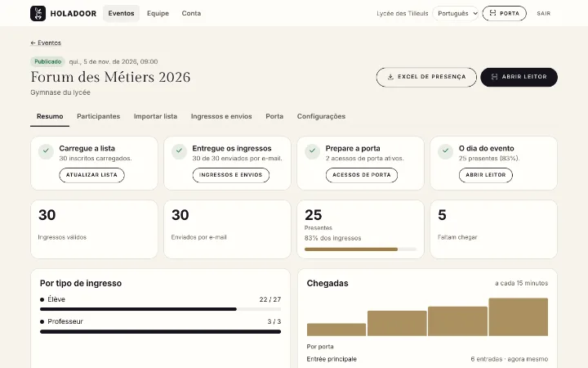Click the Acessos de Porta button
The height and width of the screenshot is (368, 588).
362,175
